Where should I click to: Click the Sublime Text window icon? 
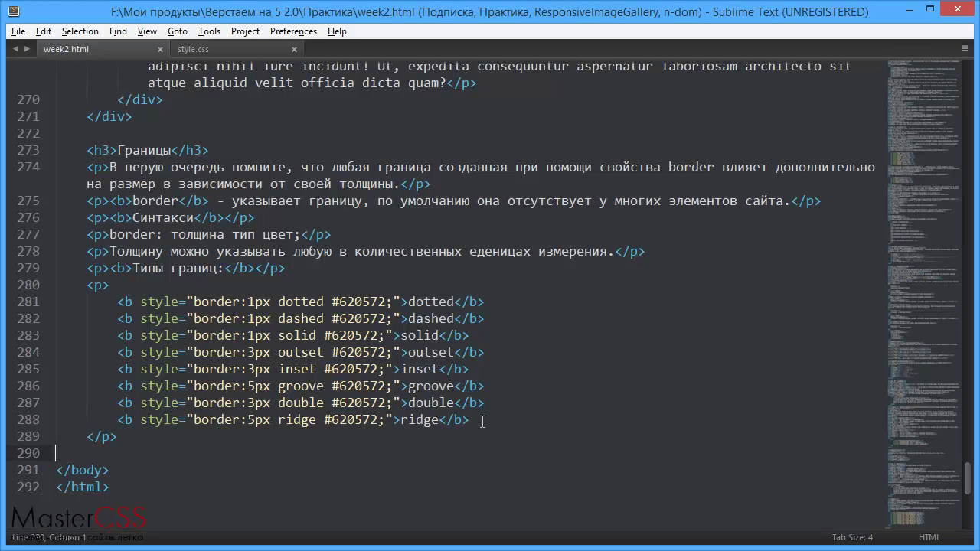coord(12,11)
